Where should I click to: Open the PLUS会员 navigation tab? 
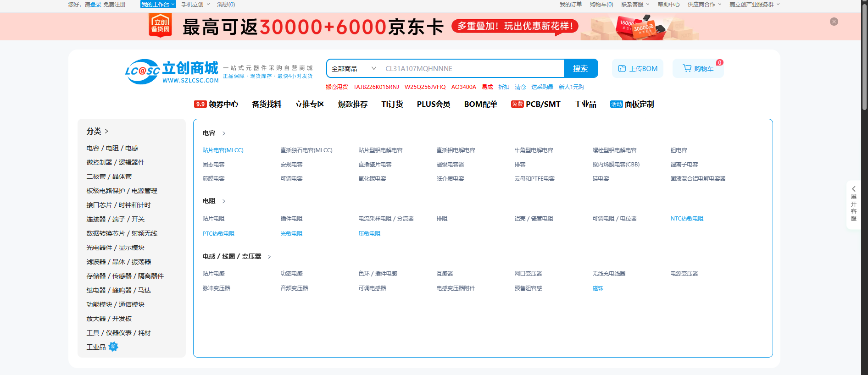click(x=433, y=104)
